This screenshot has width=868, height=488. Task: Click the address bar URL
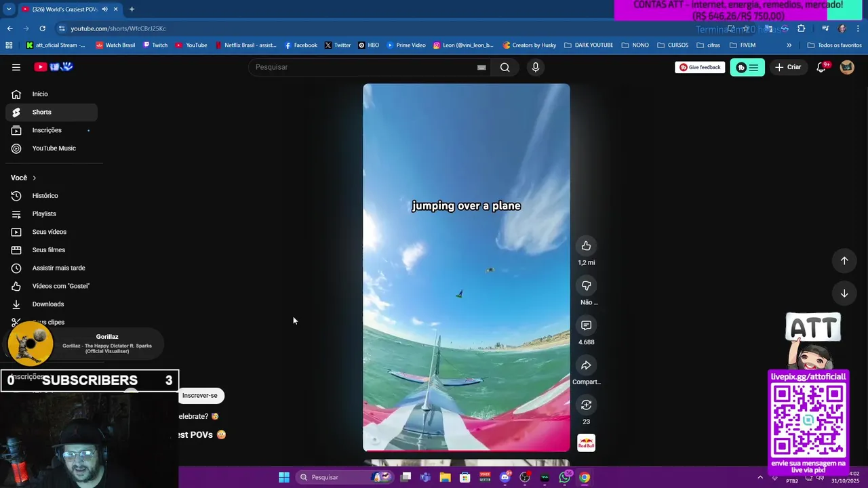point(118,28)
